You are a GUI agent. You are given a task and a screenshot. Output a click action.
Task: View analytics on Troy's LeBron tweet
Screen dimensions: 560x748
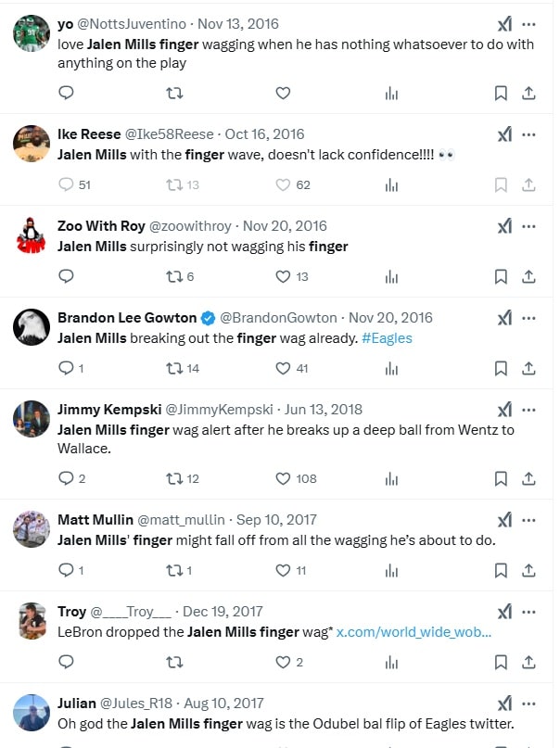(391, 662)
